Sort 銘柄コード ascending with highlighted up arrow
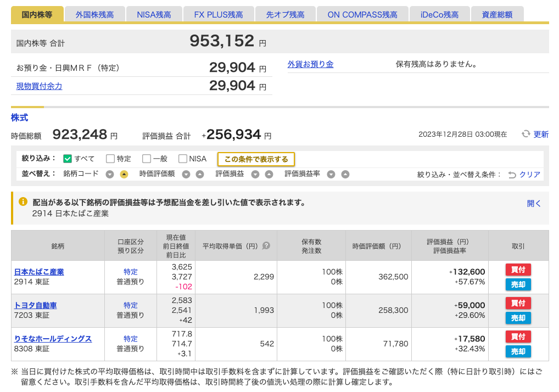The image size is (559, 392). tap(124, 174)
